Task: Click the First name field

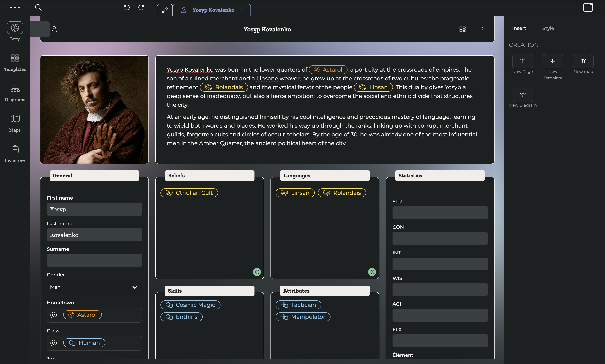Action: 94,209
